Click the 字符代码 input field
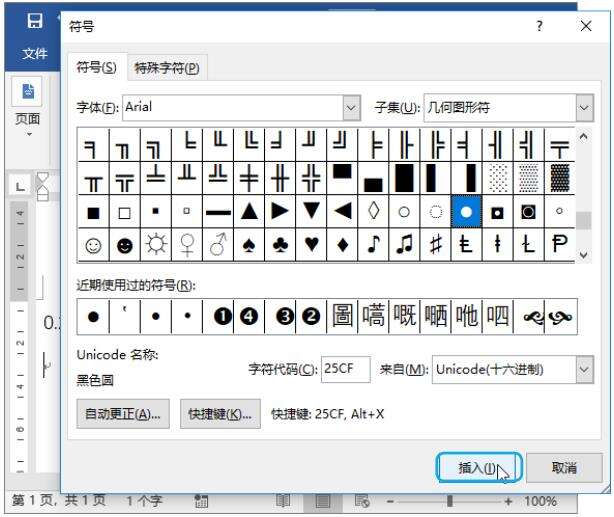The width and height of the screenshot is (614, 517). click(346, 370)
